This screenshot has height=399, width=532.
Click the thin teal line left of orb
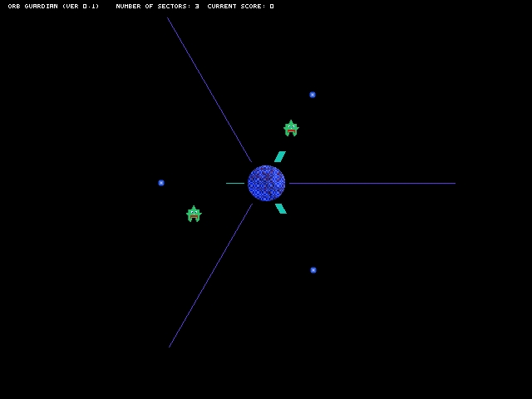[x=235, y=183]
